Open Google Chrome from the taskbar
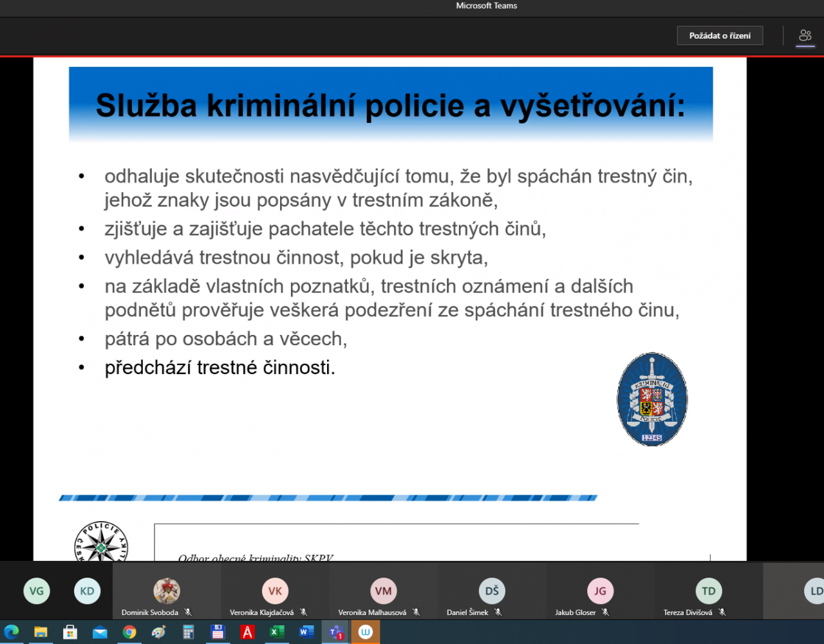Viewport: 824px width, 644px height. pos(129,632)
